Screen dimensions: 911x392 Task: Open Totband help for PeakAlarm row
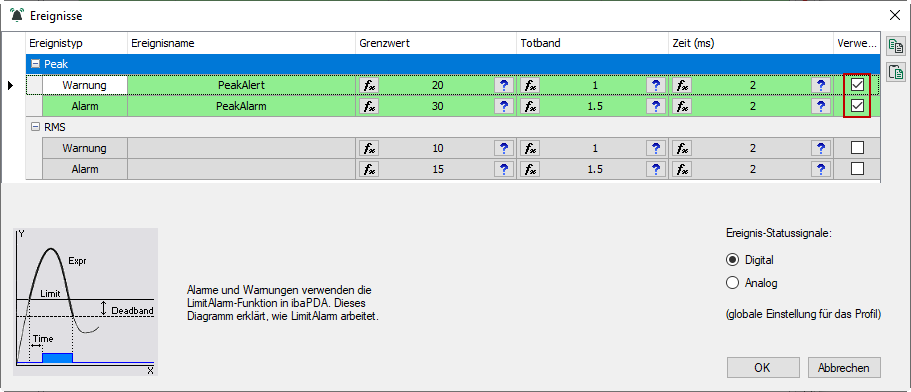[x=656, y=106]
